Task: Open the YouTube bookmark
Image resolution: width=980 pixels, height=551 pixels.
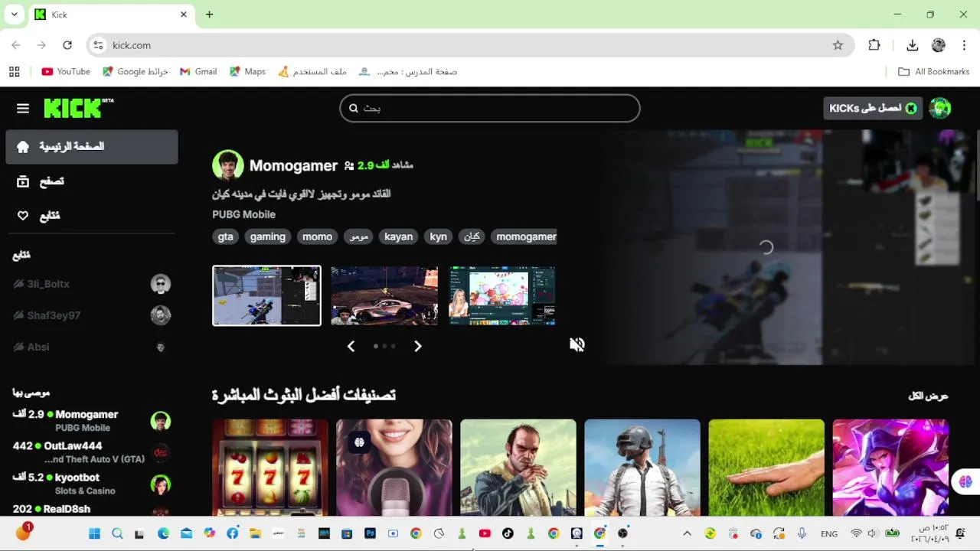Action: pos(66,71)
